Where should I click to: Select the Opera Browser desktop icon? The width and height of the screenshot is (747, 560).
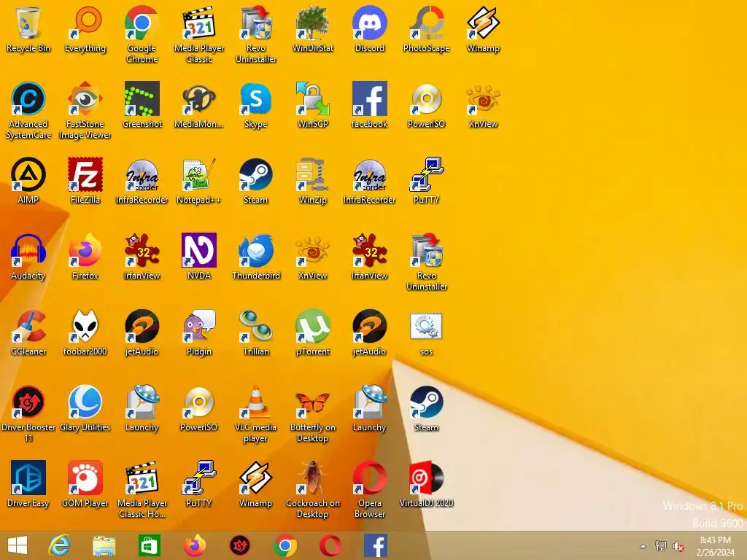click(370, 490)
